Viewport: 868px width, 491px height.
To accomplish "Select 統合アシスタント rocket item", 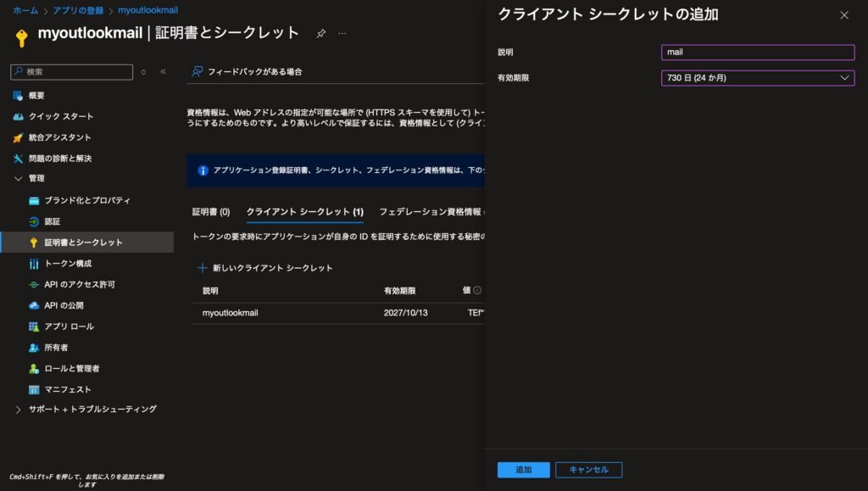I will [59, 137].
